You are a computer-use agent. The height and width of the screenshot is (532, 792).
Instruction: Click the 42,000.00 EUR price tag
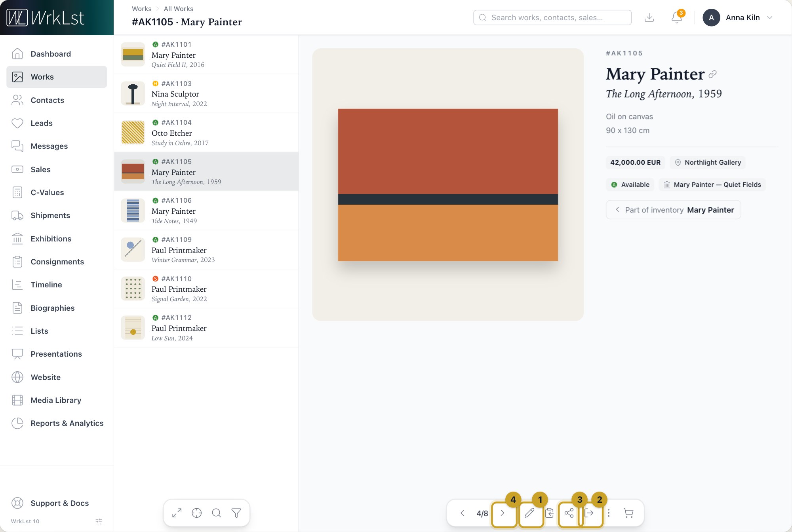tap(635, 162)
